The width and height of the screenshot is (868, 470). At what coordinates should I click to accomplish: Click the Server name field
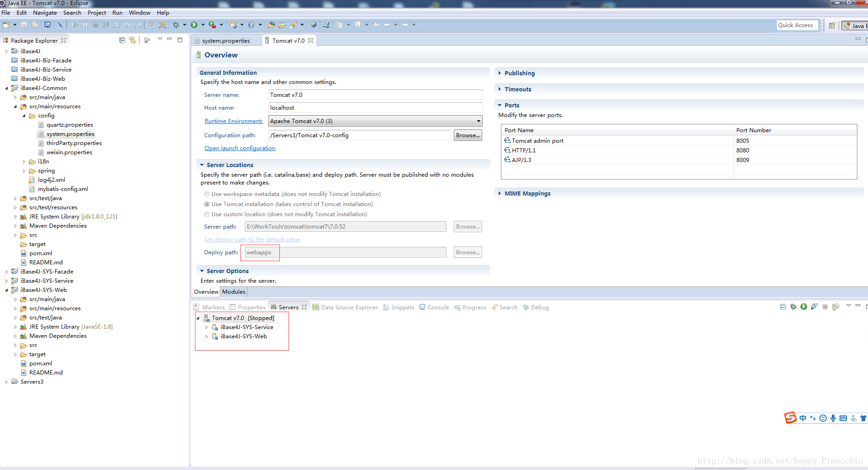(x=375, y=95)
